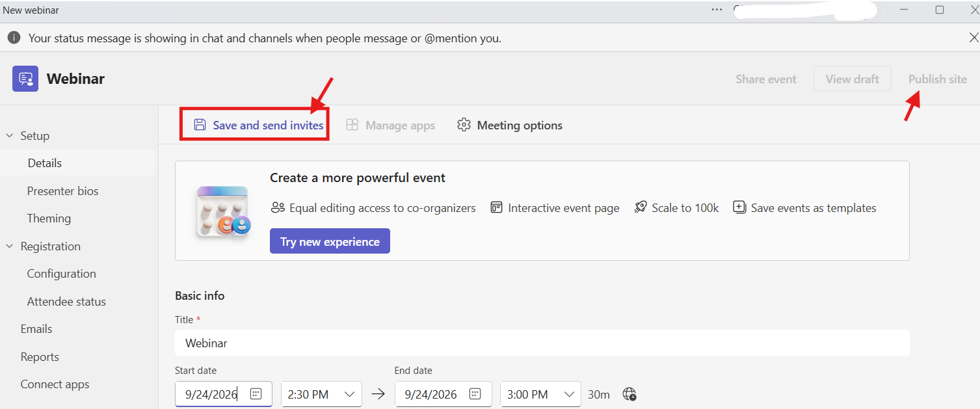Select Details in the sidebar

[x=78, y=163]
